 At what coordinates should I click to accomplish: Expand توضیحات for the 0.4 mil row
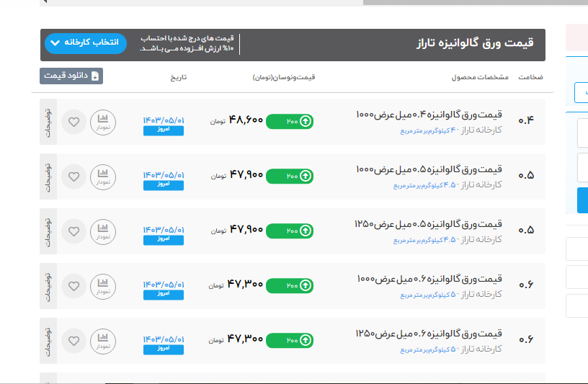48,121
